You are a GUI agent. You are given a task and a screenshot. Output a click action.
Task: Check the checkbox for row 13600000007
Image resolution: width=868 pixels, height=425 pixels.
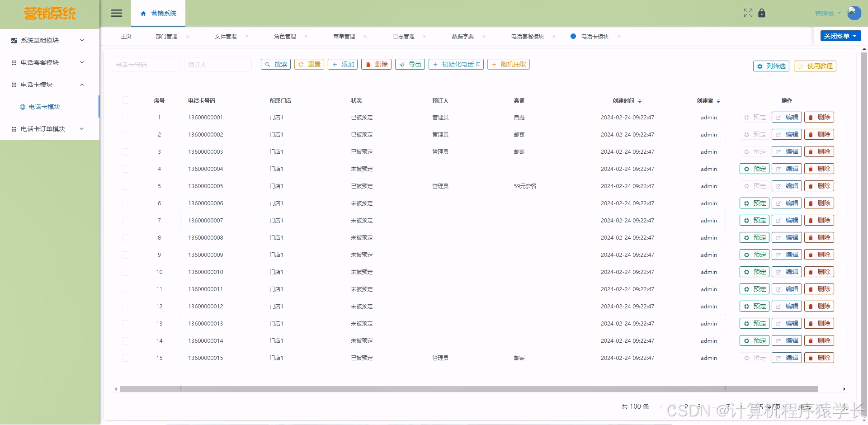(x=126, y=221)
